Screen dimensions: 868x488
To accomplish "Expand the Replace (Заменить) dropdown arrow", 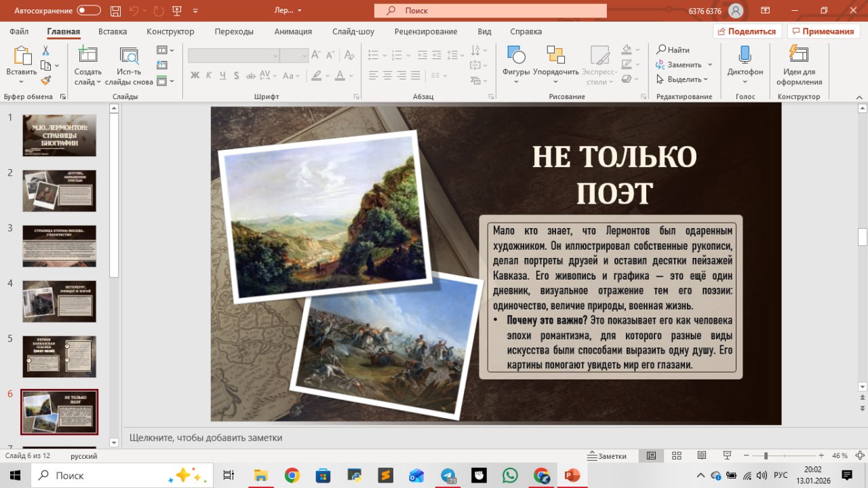I will click(710, 64).
